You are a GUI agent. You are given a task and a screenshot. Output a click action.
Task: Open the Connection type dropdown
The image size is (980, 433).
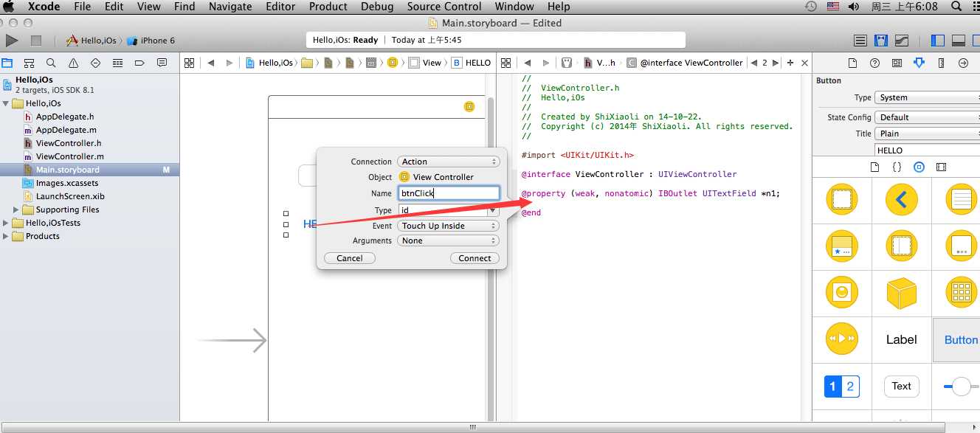pos(449,162)
